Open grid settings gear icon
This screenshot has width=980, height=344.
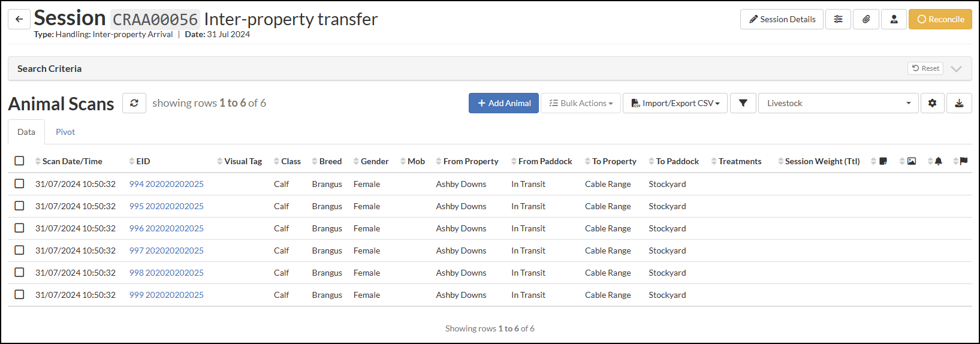pyautogui.click(x=932, y=103)
